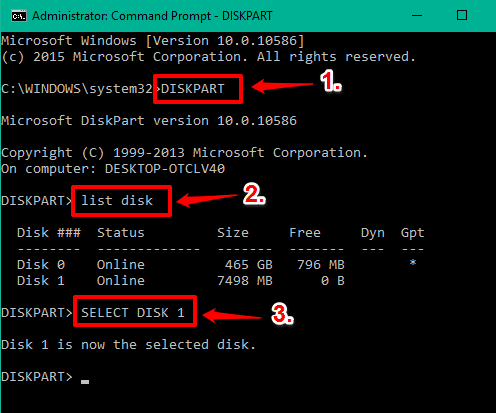Maximize the Command Prompt window
Image resolution: width=496 pixels, height=413 pixels.
coord(462,15)
